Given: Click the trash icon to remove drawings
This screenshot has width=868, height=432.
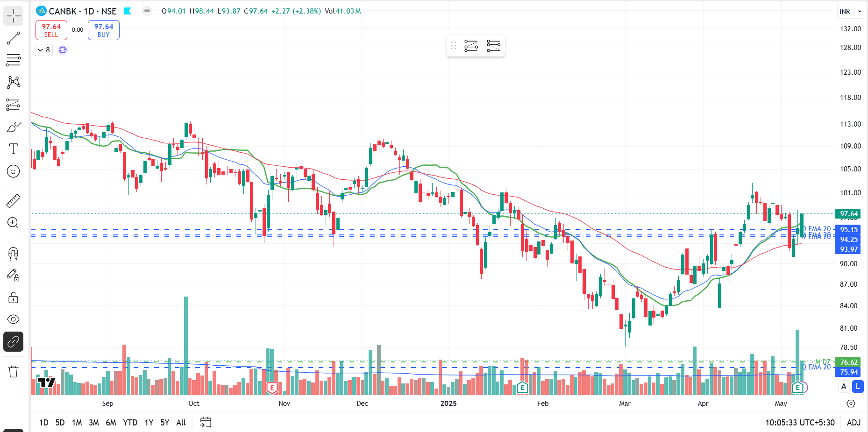Looking at the screenshot, I should pyautogui.click(x=14, y=372).
